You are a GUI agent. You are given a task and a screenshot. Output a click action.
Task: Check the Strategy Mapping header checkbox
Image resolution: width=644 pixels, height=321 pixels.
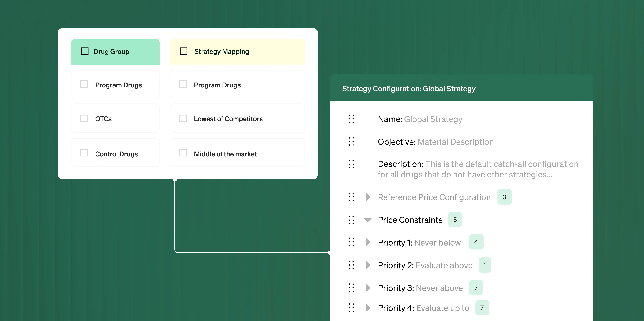pyautogui.click(x=183, y=51)
